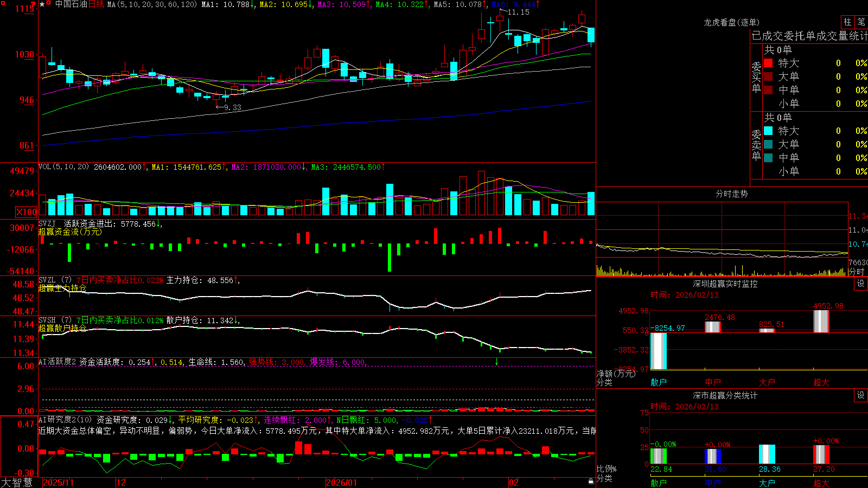Click the 超赢散户持仓 label
The width and height of the screenshot is (868, 488).
click(x=62, y=328)
